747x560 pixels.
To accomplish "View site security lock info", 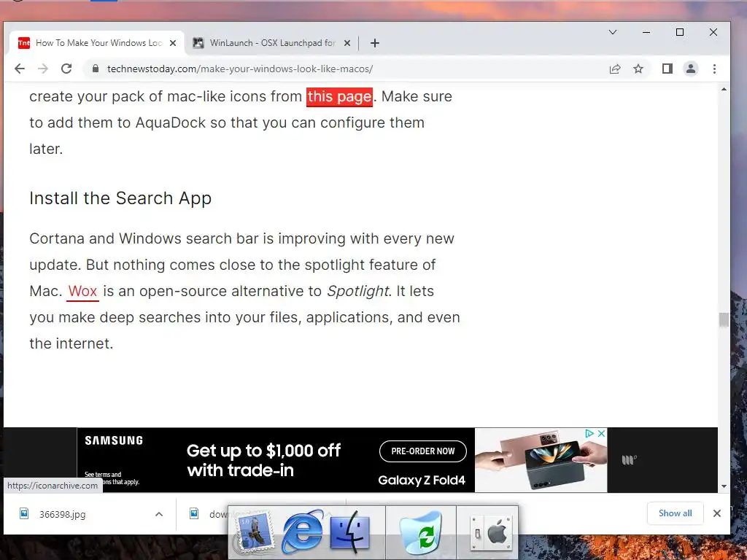I will 96,69.
